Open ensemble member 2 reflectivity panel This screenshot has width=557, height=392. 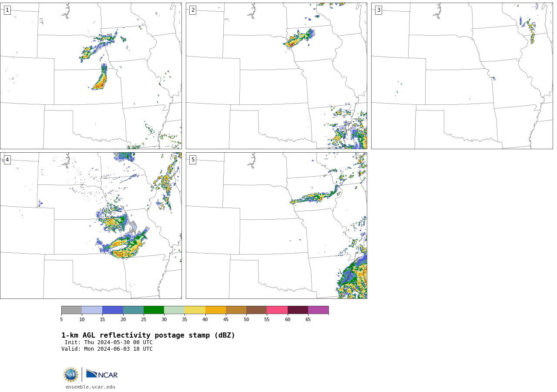click(x=276, y=76)
